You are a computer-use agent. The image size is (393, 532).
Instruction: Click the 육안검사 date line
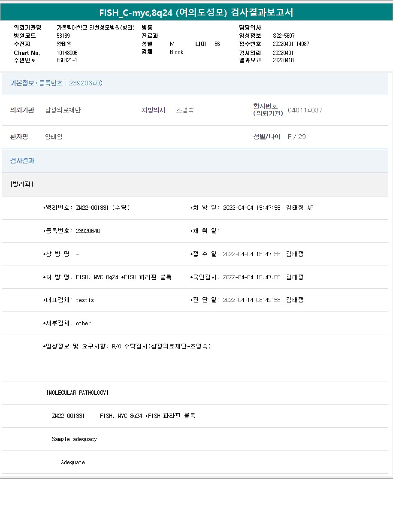[x=247, y=277]
